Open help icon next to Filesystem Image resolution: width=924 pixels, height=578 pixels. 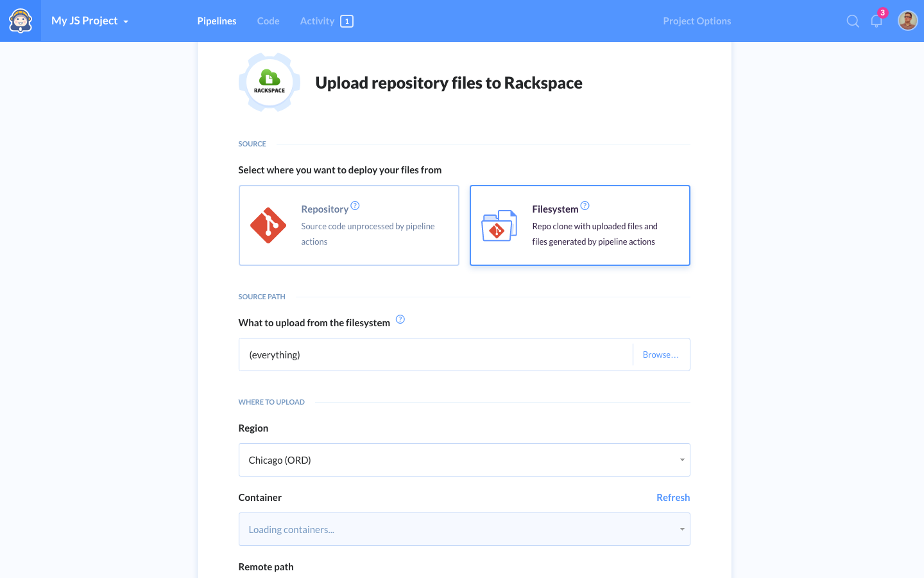point(585,206)
